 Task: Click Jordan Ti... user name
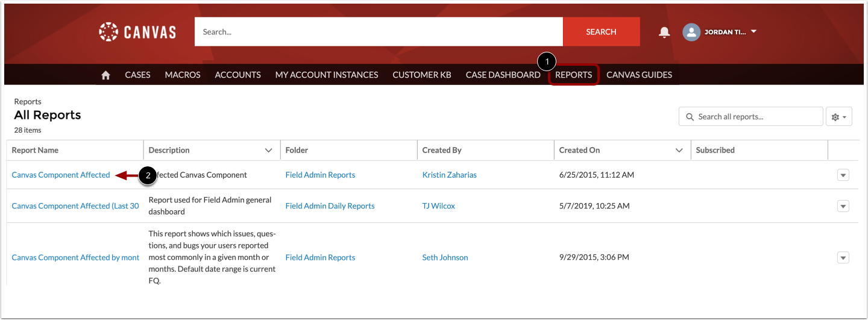click(x=725, y=33)
